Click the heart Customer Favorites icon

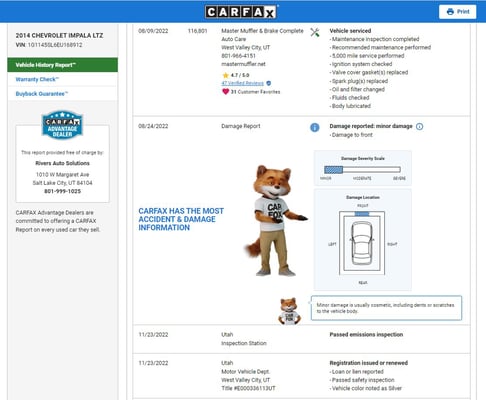(226, 91)
